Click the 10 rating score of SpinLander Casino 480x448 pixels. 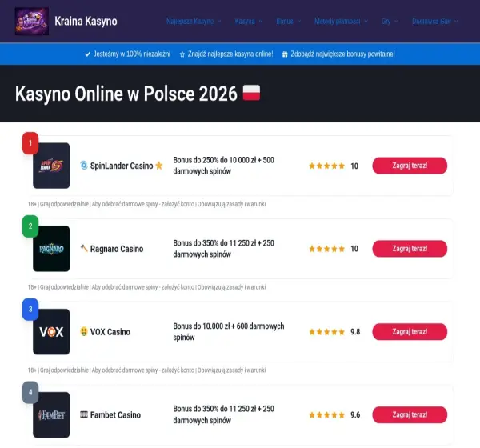(x=354, y=166)
